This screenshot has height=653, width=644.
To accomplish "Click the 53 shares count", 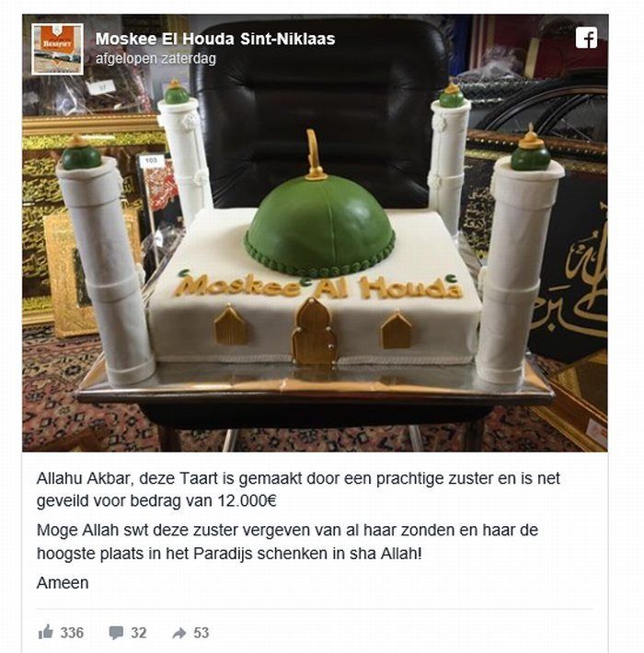I will pyautogui.click(x=201, y=633).
